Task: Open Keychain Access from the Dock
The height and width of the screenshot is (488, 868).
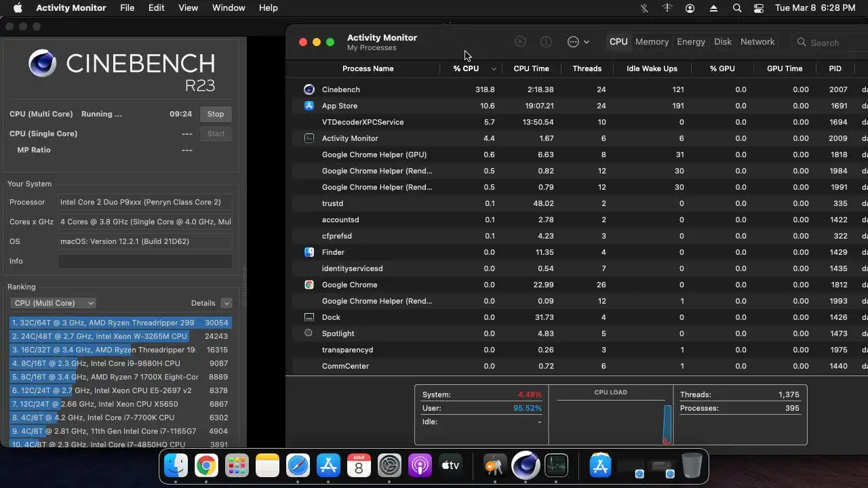Action: pos(495,466)
